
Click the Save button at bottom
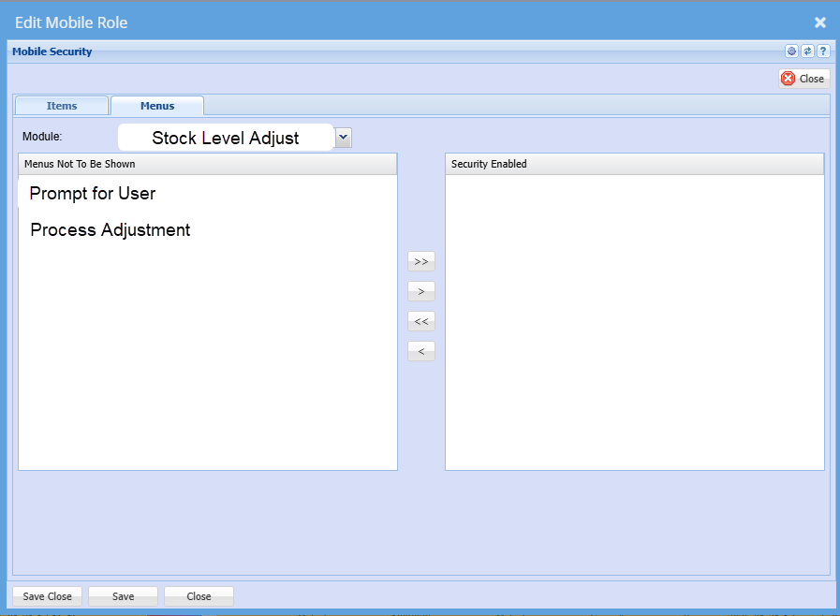point(123,596)
